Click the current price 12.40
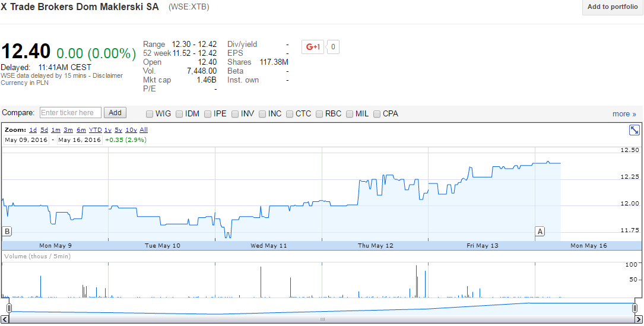The image size is (644, 326). point(26,52)
